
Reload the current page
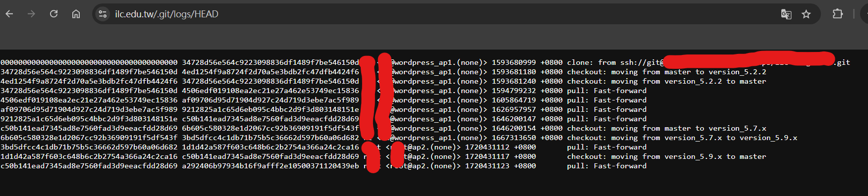click(x=54, y=14)
